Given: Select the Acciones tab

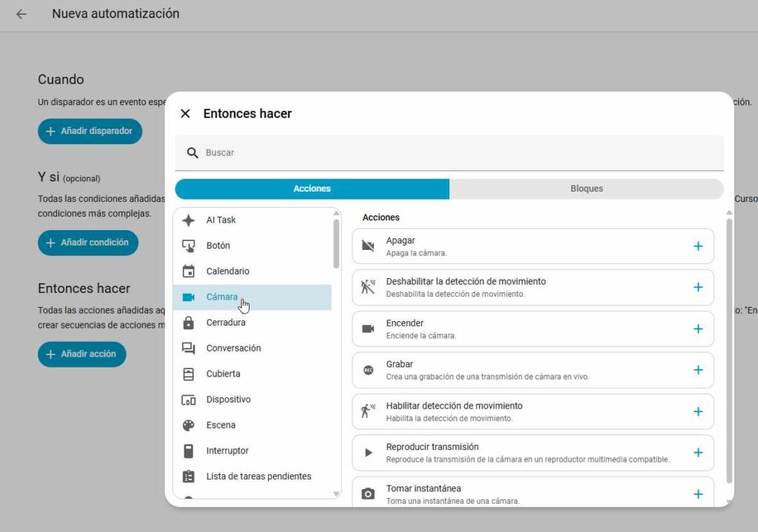Looking at the screenshot, I should 312,189.
